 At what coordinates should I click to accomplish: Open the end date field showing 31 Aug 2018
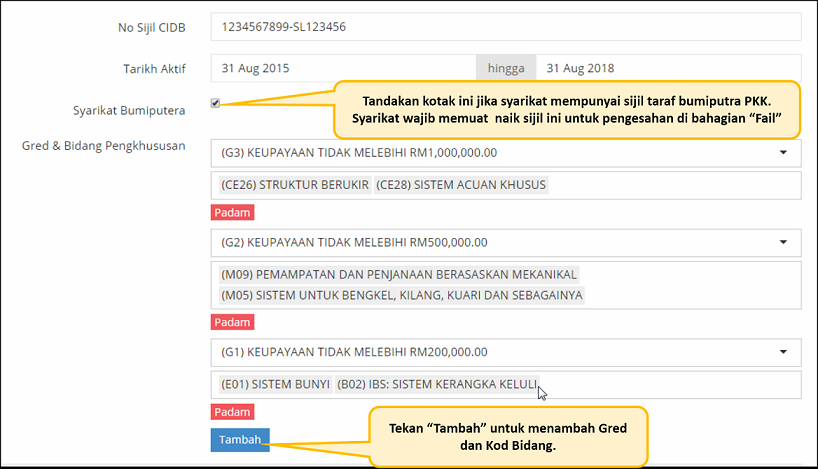click(x=668, y=68)
